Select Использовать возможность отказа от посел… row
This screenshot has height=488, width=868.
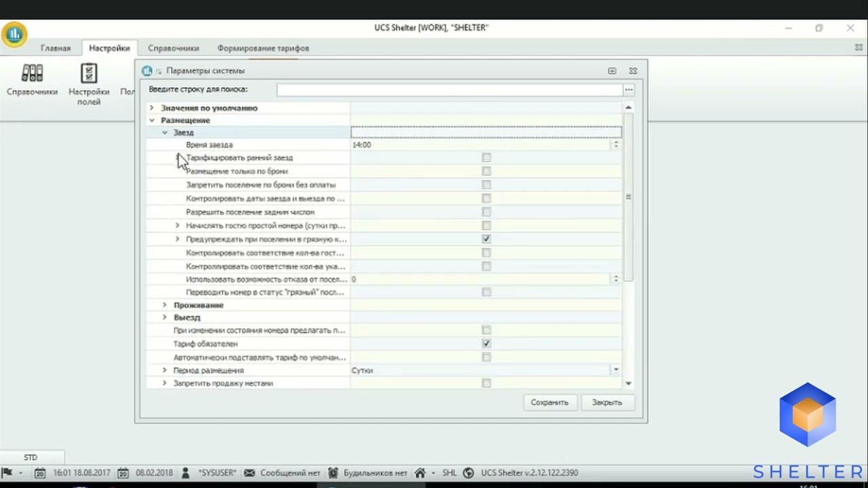384,279
